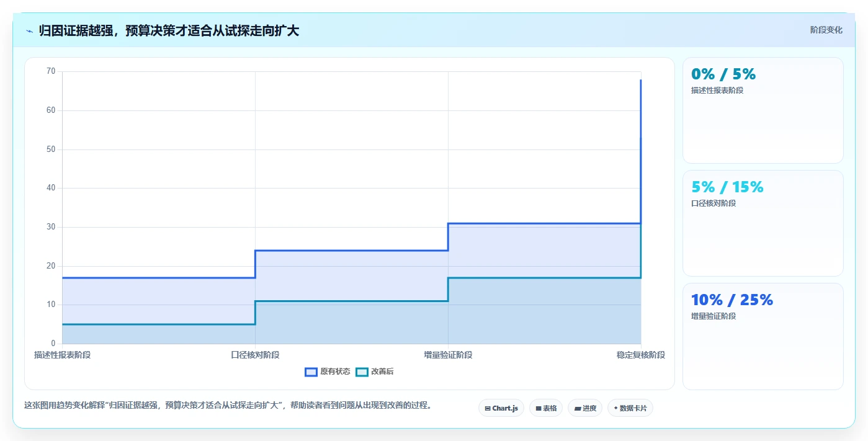868x441 pixels.
Task: Toggle the 改善后 legend item
Action: point(375,372)
